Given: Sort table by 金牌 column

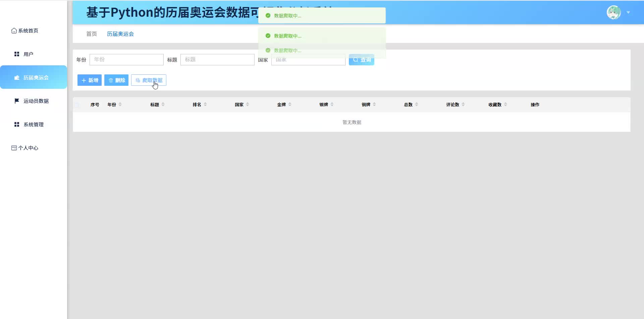Looking at the screenshot, I should pyautogui.click(x=290, y=105).
